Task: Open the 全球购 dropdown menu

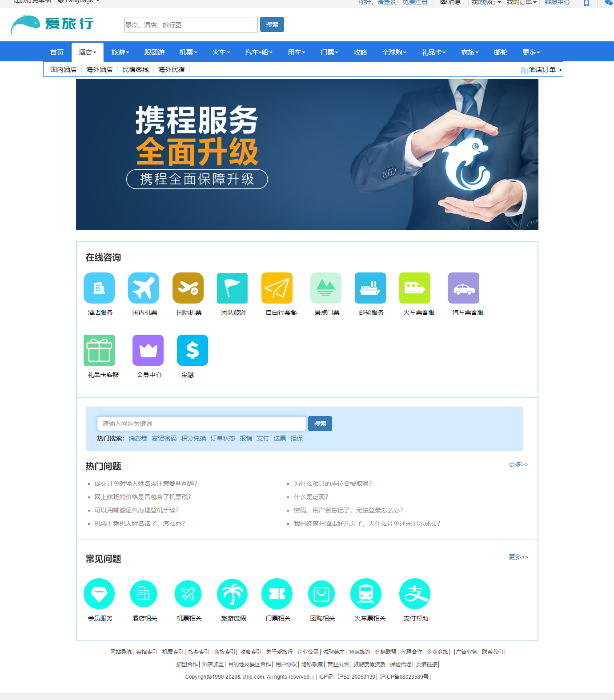Action: [394, 52]
